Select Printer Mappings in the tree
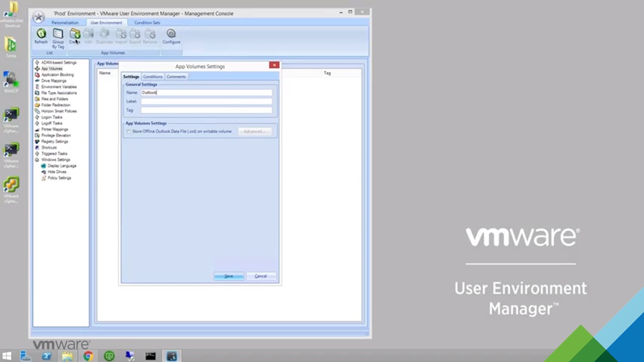The image size is (644, 362). point(54,129)
